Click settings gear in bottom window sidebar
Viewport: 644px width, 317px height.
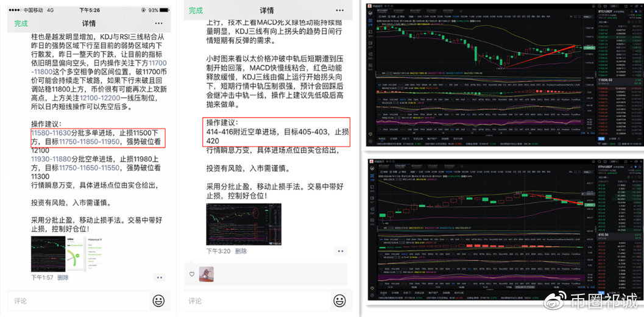pos(372,296)
